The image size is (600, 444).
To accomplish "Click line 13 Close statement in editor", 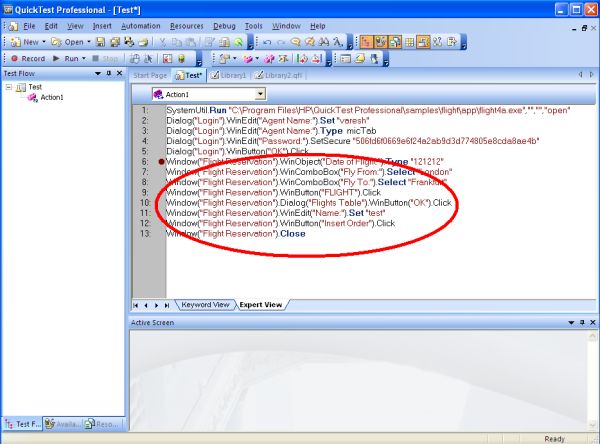I will point(235,233).
